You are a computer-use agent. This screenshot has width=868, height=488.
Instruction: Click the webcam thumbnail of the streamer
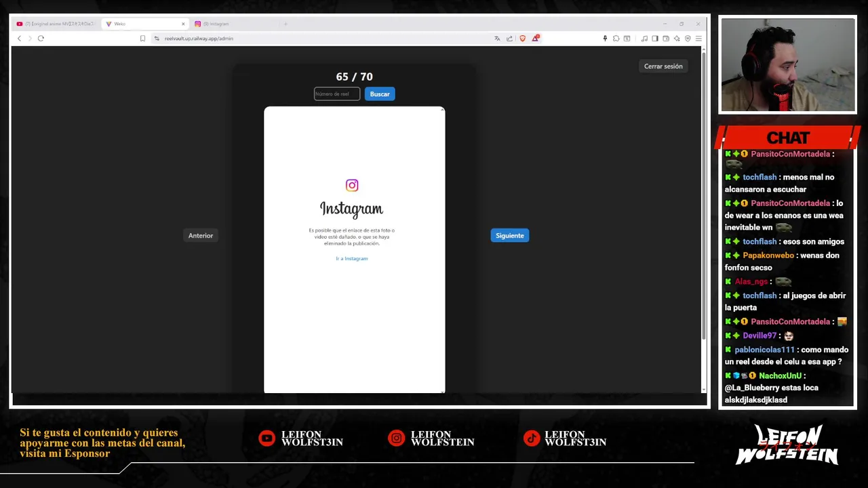(x=788, y=65)
